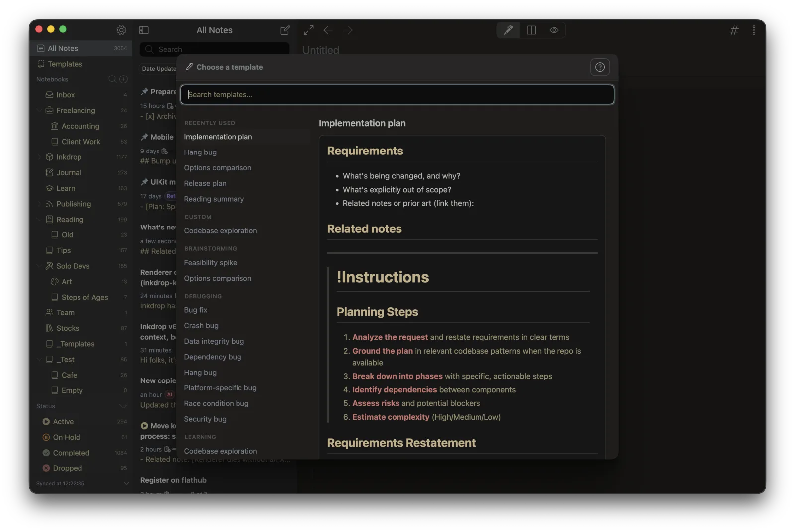Image resolution: width=795 pixels, height=532 pixels.
Task: Open All Notes in sidebar
Action: pos(80,48)
